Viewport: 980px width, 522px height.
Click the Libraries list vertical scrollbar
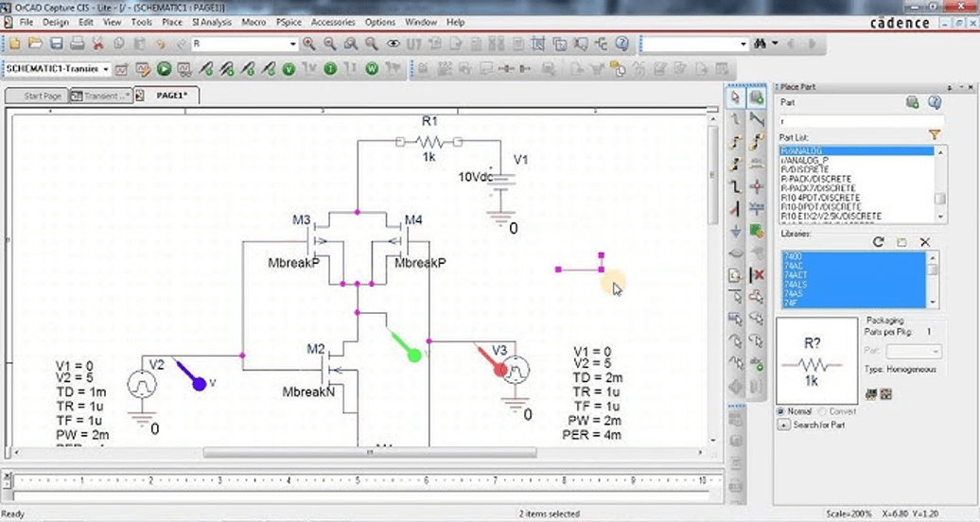[x=932, y=280]
